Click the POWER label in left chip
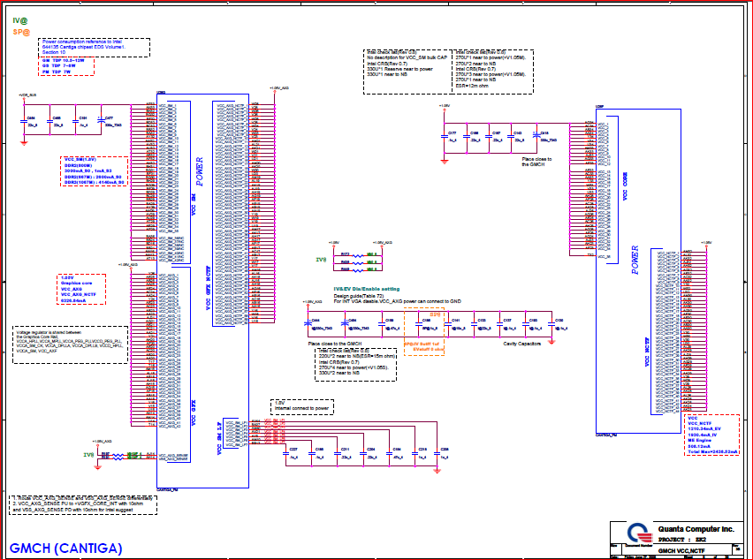Image resolution: width=753 pixels, height=560 pixels. click(199, 171)
